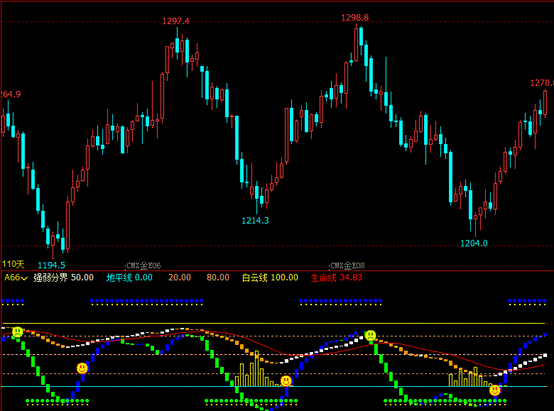554x411 pixels.
Task: Click the frowning face sell signal at indicator start
Action: 17,332
